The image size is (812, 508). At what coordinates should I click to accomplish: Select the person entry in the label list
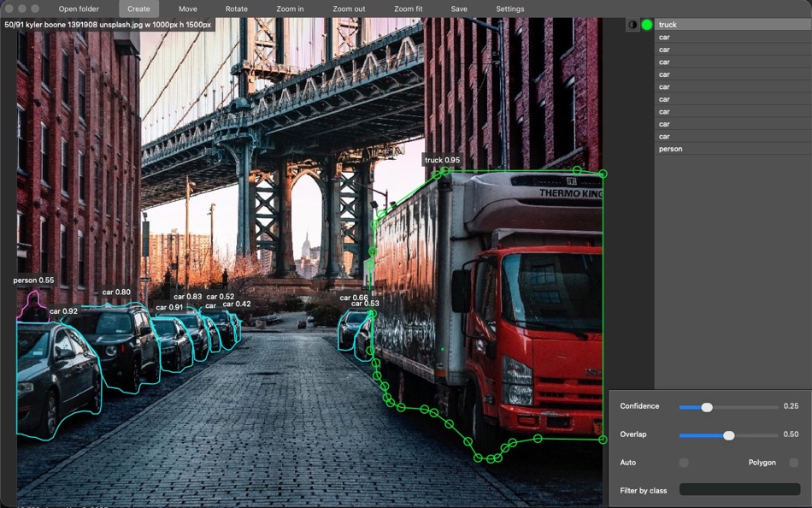tap(733, 149)
